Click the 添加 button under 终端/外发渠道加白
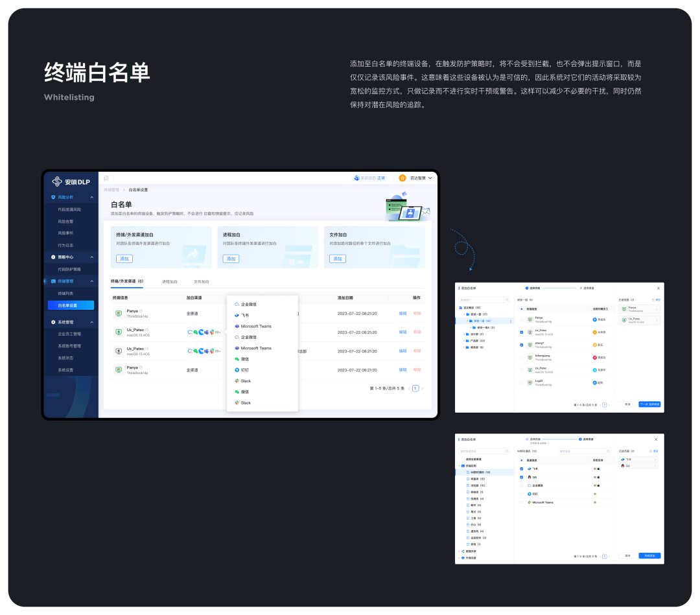700x615 pixels. (x=124, y=259)
